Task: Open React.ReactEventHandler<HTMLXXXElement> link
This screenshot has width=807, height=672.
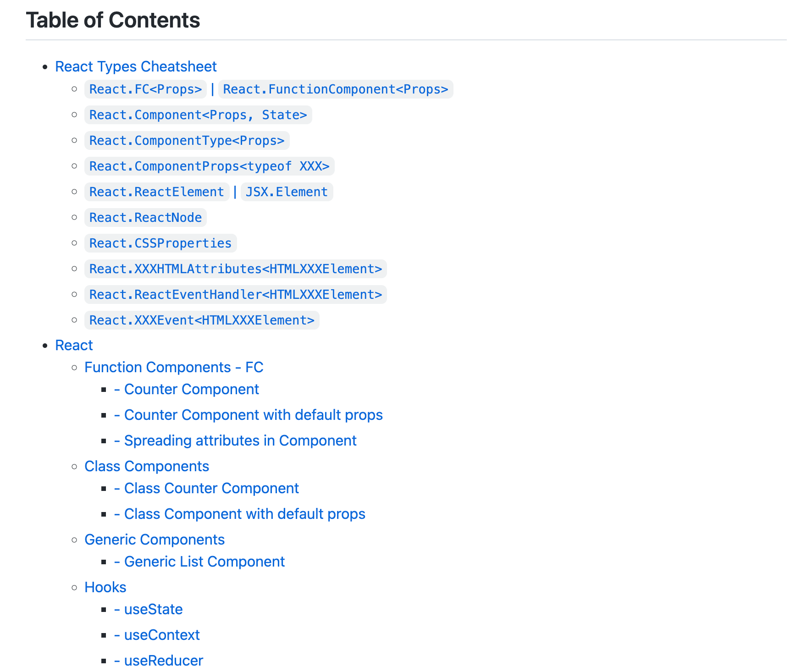Action: (235, 295)
